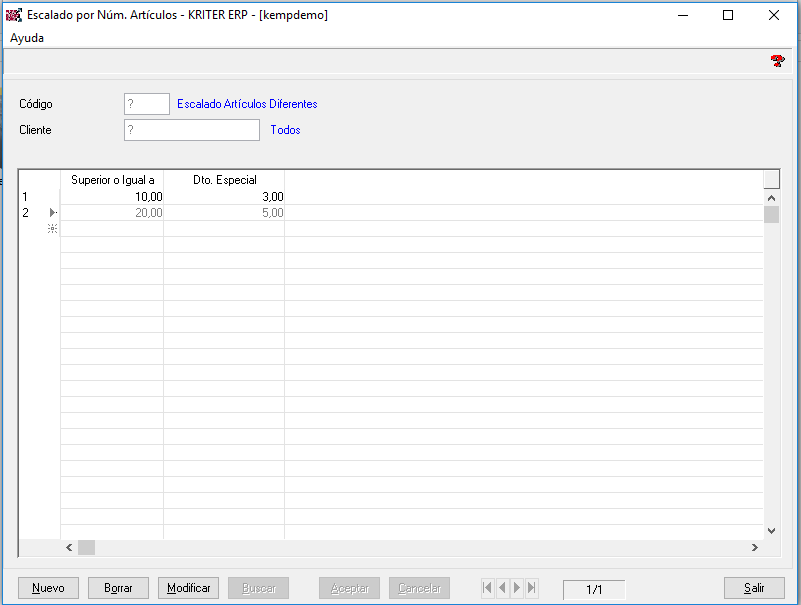Click the cell with value 3,00
This screenshot has height=605, width=801.
[x=224, y=197]
